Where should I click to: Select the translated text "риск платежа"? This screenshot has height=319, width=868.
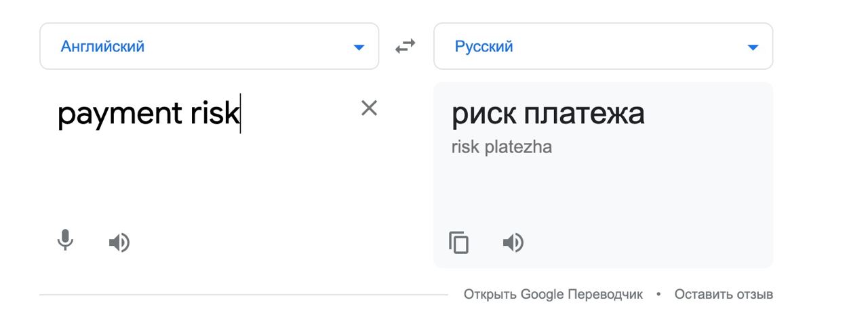point(548,114)
